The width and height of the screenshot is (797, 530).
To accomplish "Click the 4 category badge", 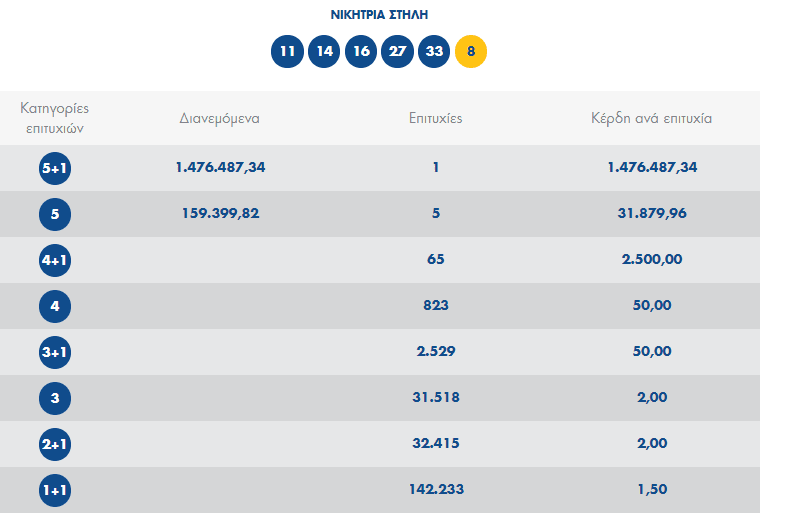I will click(55, 306).
